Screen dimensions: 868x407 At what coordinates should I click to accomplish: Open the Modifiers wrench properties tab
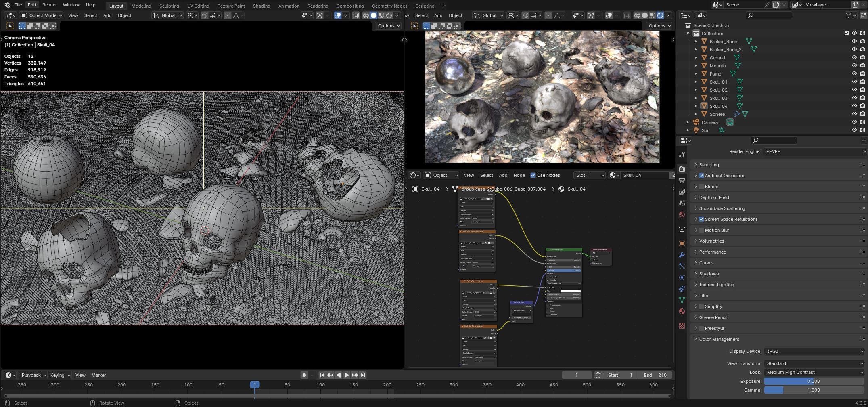[x=682, y=255]
